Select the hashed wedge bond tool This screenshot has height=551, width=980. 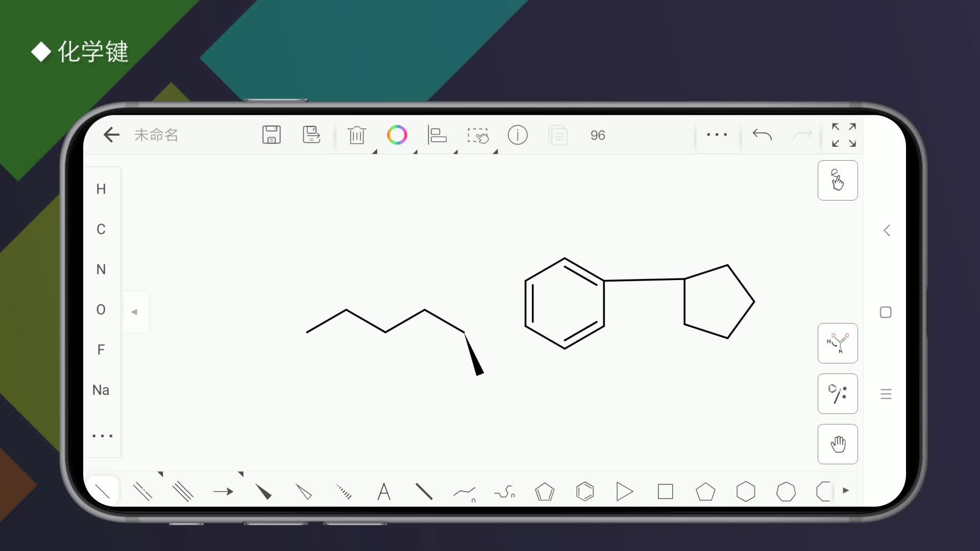coord(344,492)
